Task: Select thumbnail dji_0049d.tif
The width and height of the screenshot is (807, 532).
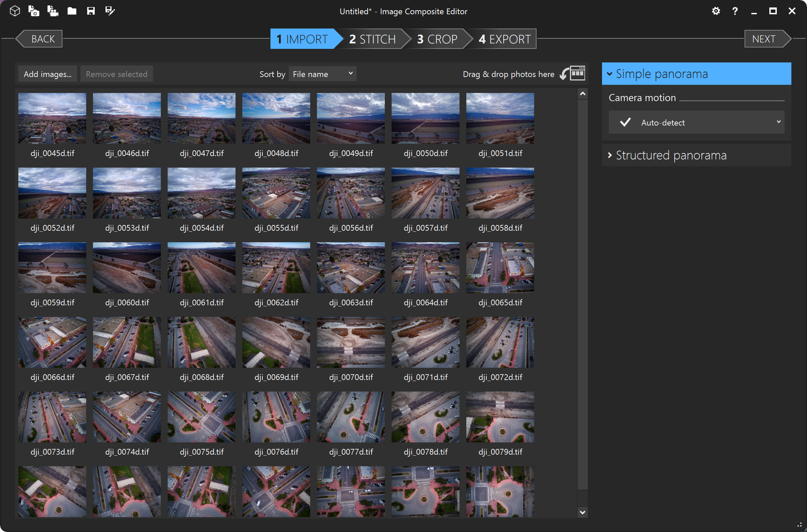Action: [x=351, y=118]
